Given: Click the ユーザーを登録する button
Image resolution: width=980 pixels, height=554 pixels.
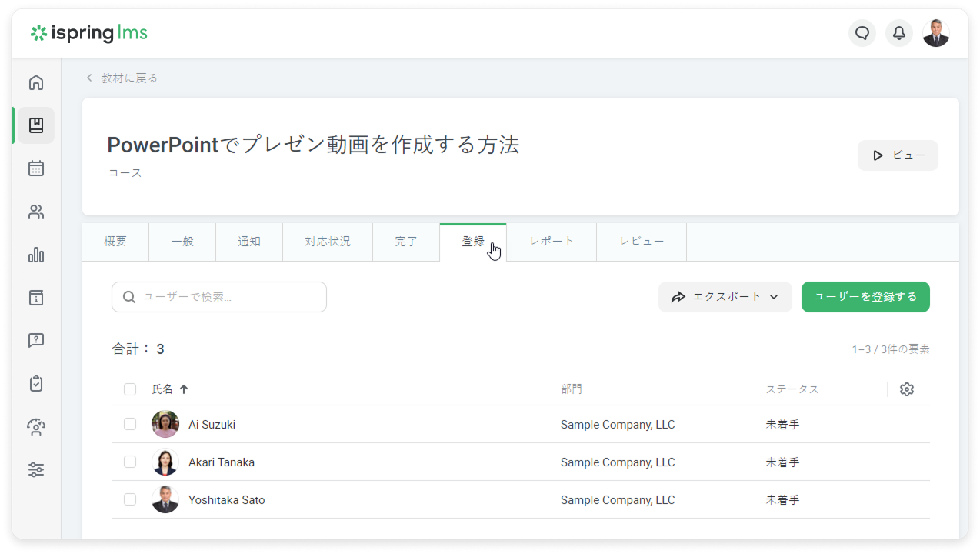Looking at the screenshot, I should click(865, 297).
